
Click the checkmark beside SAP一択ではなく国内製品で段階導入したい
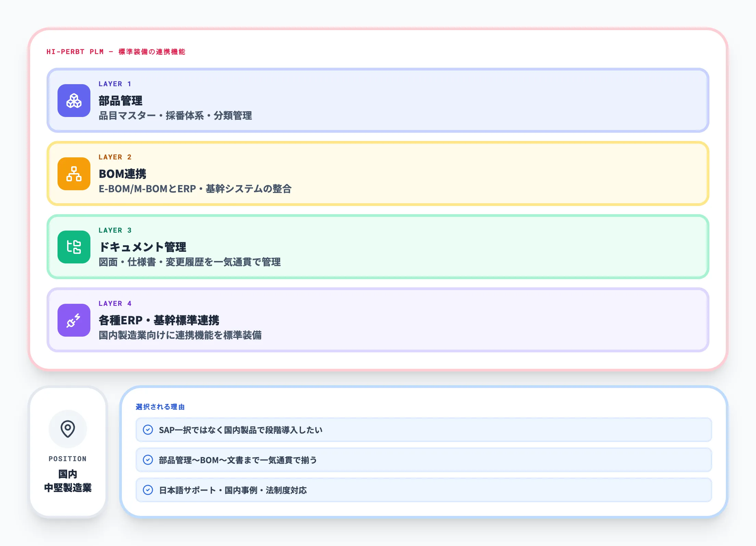(x=148, y=430)
